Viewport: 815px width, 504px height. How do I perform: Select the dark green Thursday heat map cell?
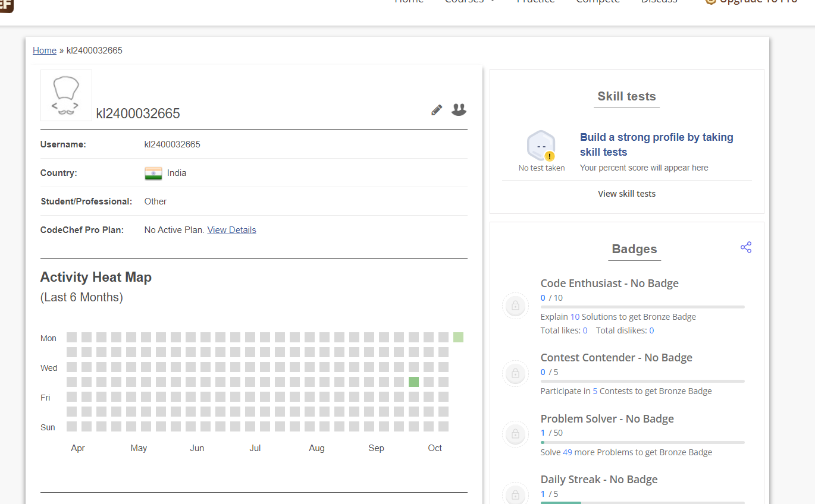(413, 382)
